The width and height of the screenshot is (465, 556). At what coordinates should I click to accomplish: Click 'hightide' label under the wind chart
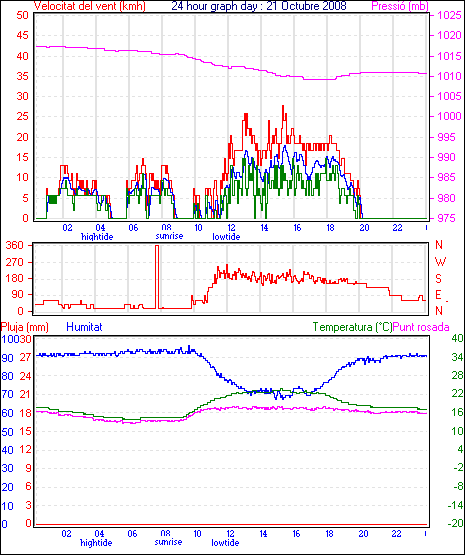pyautogui.click(x=97, y=237)
